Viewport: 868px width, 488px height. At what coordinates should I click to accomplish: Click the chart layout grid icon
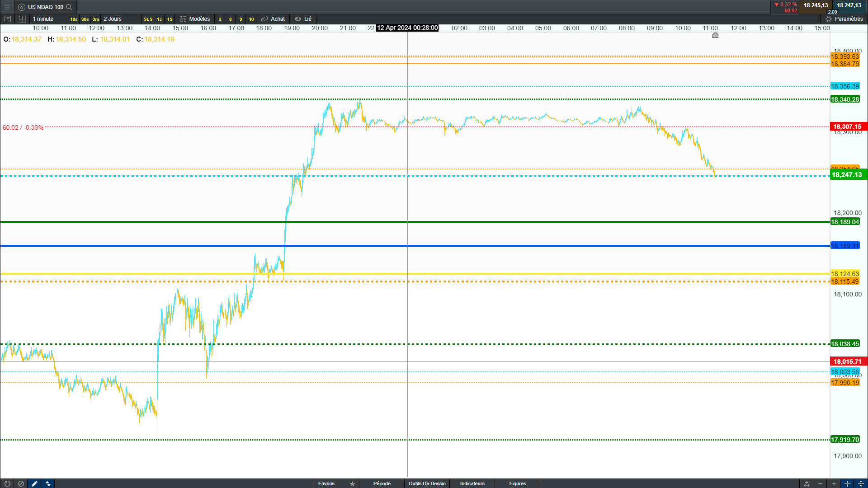pos(22,19)
